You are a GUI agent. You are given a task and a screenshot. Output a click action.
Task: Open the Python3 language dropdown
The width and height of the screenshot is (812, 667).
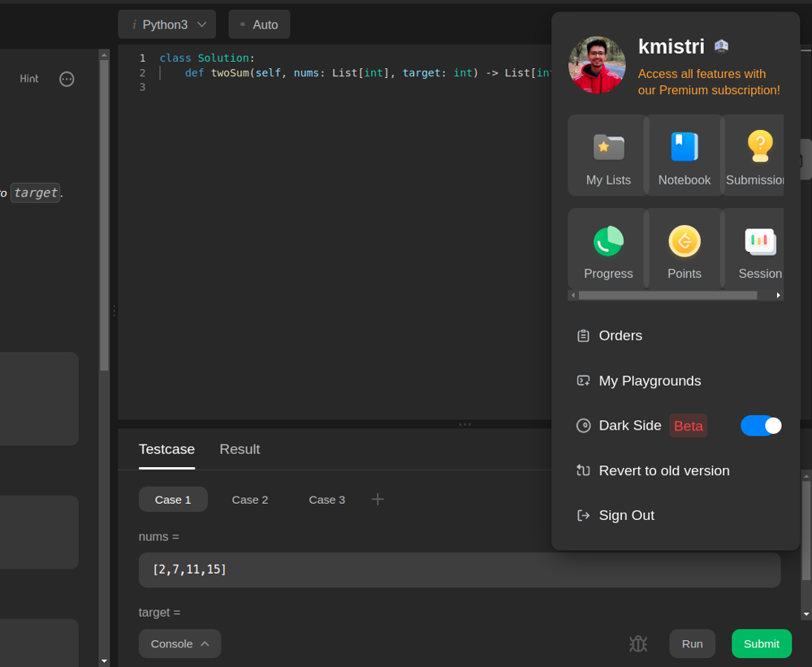167,24
